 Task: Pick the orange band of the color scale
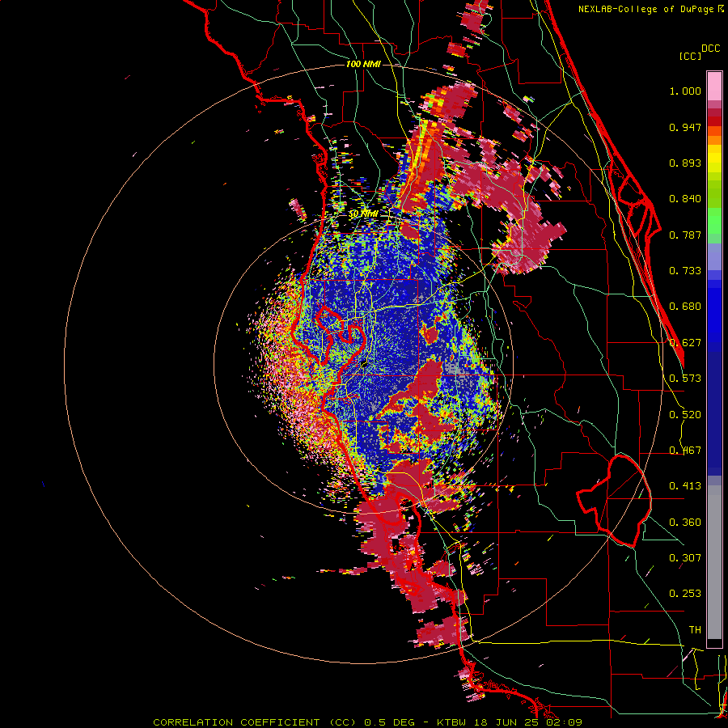coord(714,140)
